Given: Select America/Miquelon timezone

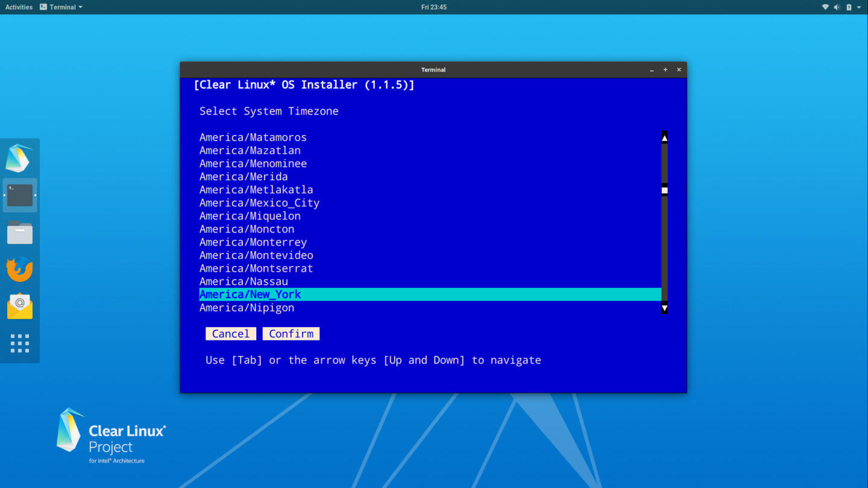Looking at the screenshot, I should coord(430,216).
